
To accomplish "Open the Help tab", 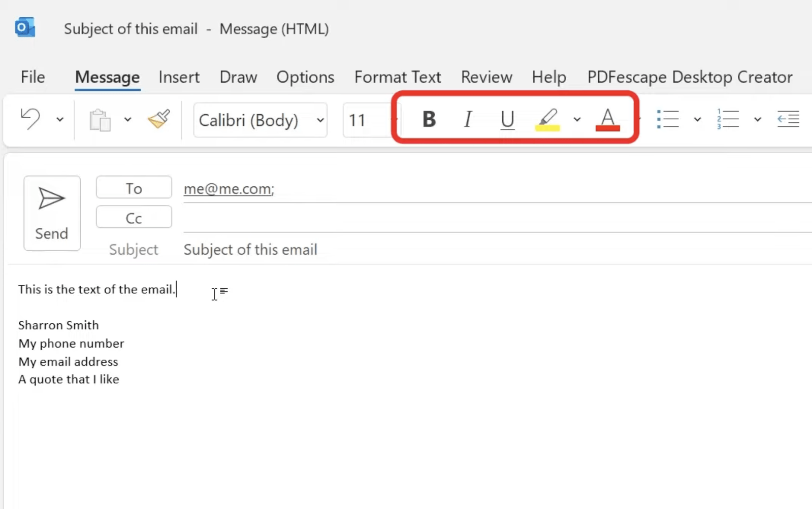I will point(549,77).
